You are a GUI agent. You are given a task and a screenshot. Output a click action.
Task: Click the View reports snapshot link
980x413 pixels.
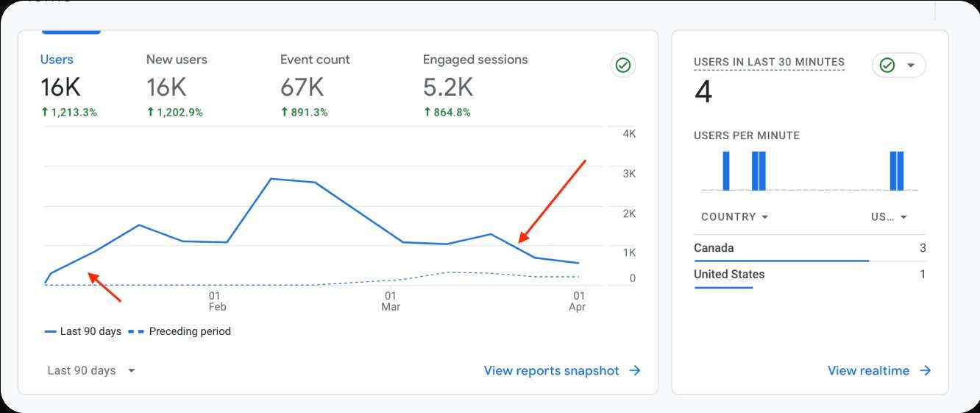(x=551, y=371)
